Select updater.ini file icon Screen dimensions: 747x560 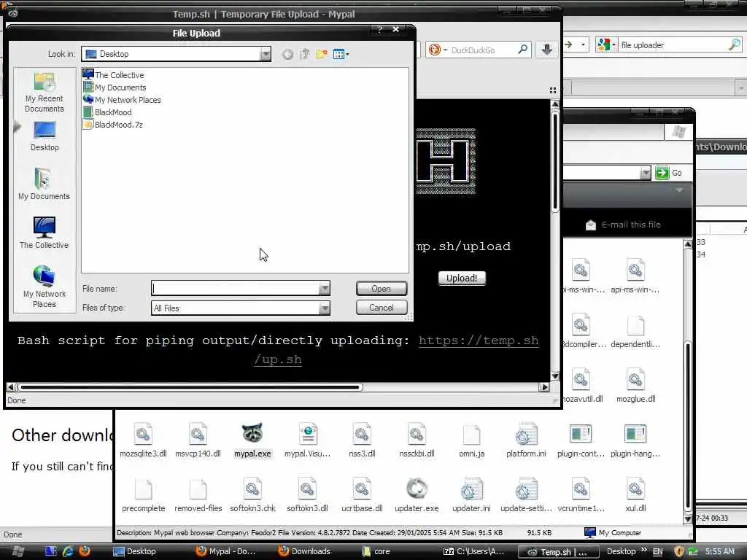pyautogui.click(x=472, y=495)
